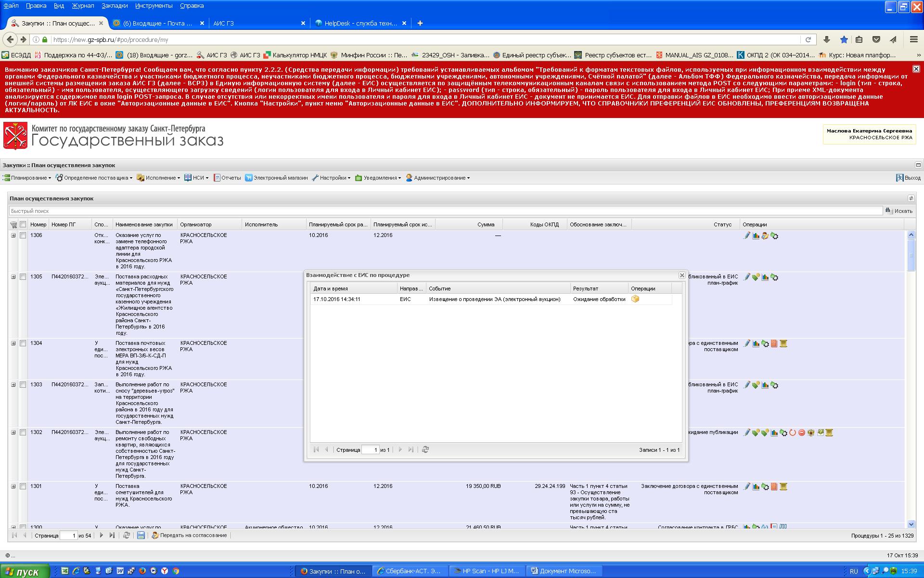Click the Искать search button

click(x=899, y=211)
